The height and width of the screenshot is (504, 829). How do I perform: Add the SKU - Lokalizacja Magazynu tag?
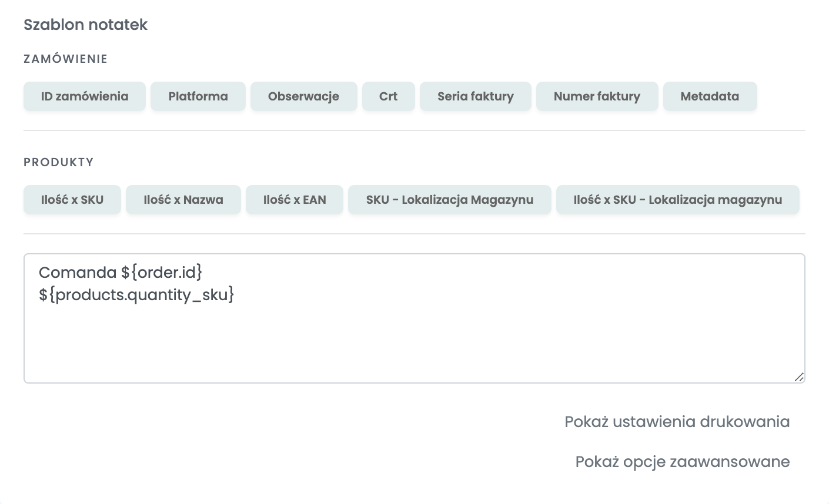click(x=450, y=200)
